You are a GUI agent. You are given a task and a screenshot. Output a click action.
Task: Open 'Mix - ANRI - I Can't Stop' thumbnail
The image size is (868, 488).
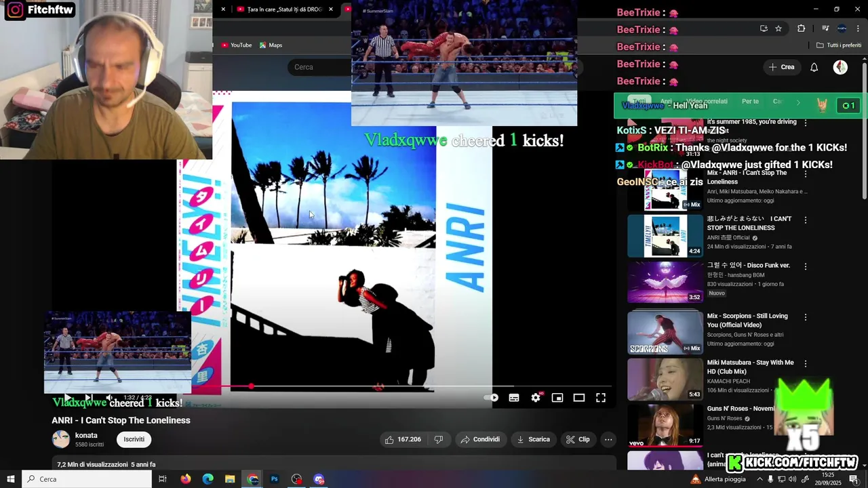pos(665,190)
